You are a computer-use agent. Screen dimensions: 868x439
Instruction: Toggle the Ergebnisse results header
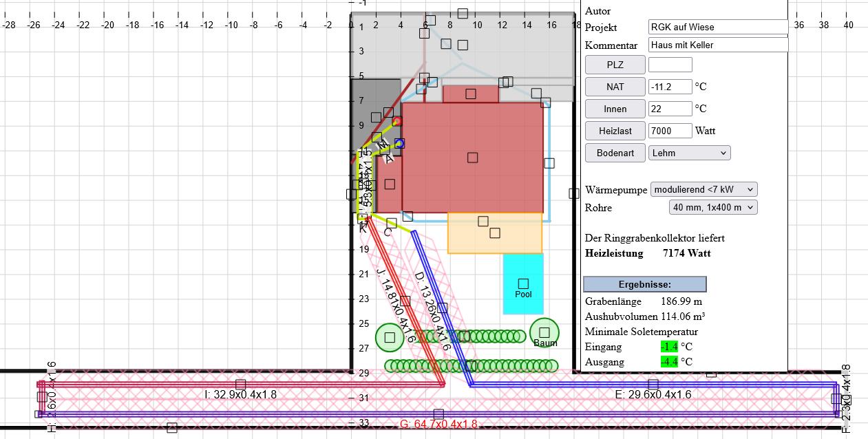pyautogui.click(x=644, y=284)
